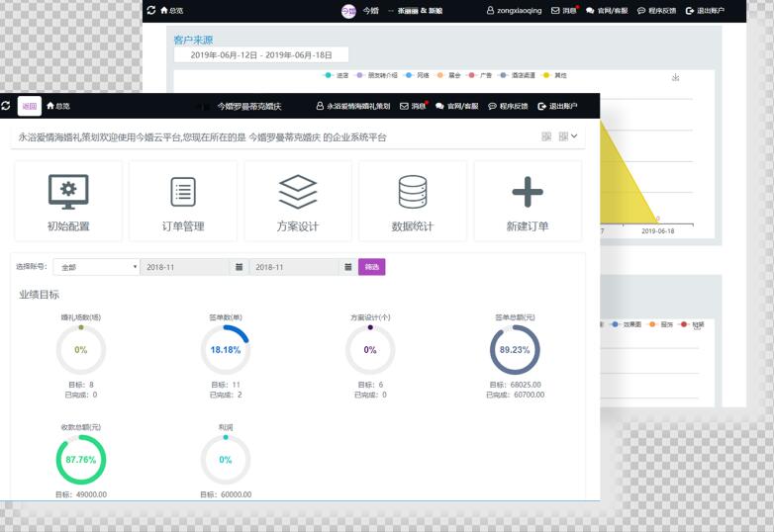Open 官网/客服 in back window header
Screen dimensions: 774x532
click(x=607, y=10)
